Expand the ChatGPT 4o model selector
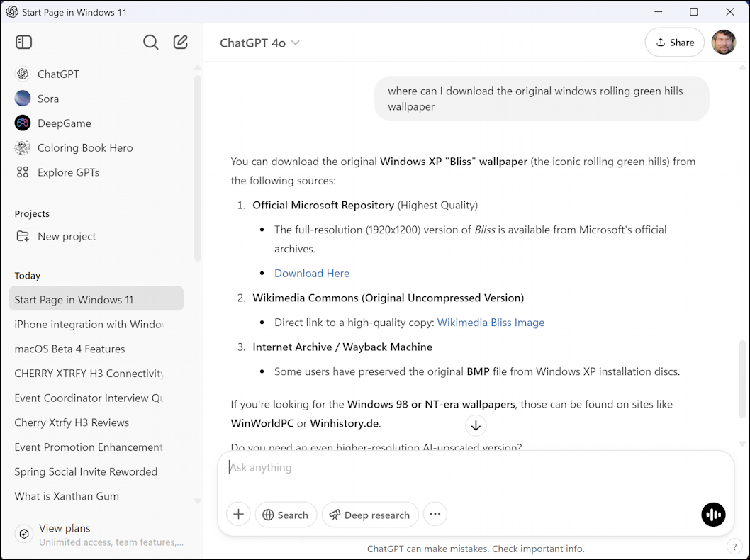 pos(259,43)
